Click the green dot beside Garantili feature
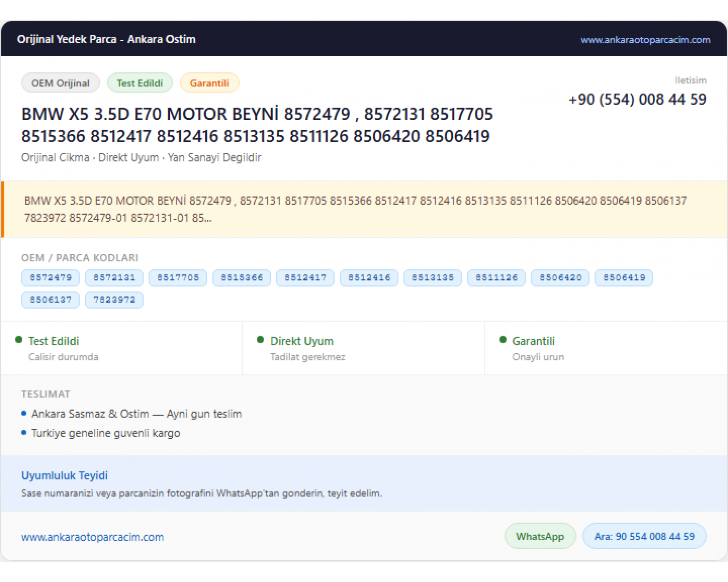Screen dimensions: 728x582 pyautogui.click(x=503, y=339)
